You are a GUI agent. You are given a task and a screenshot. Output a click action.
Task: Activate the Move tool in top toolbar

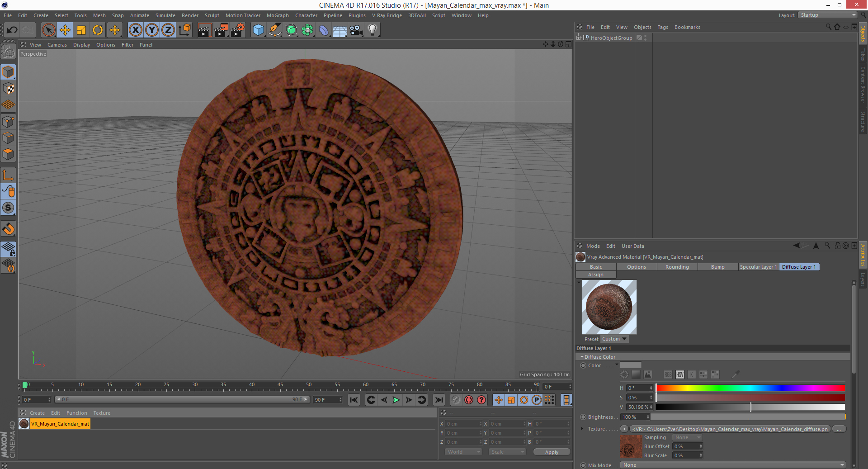coord(65,30)
